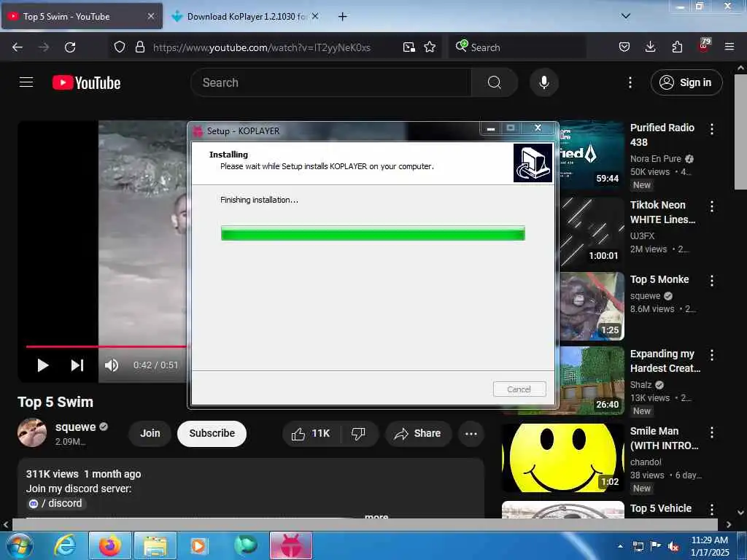Click the YouTube search magnifier button
The height and width of the screenshot is (560, 747).
pyautogui.click(x=495, y=82)
